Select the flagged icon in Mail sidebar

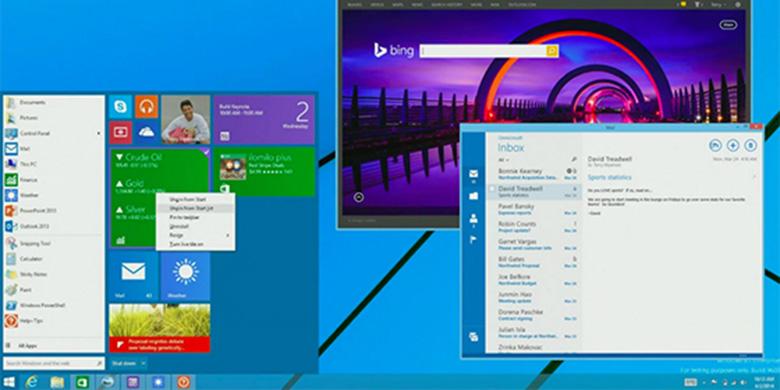(x=474, y=240)
